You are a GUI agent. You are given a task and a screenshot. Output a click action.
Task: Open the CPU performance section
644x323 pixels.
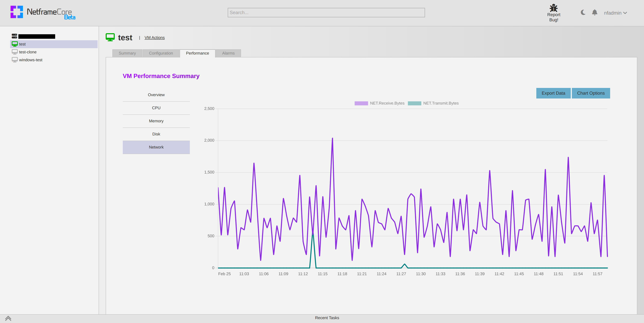click(156, 108)
